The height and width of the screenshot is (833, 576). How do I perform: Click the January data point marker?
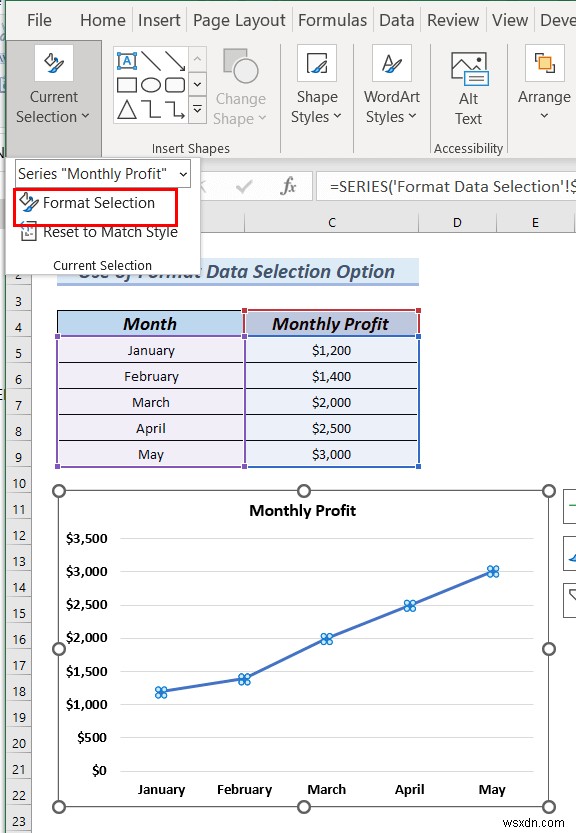[161, 692]
